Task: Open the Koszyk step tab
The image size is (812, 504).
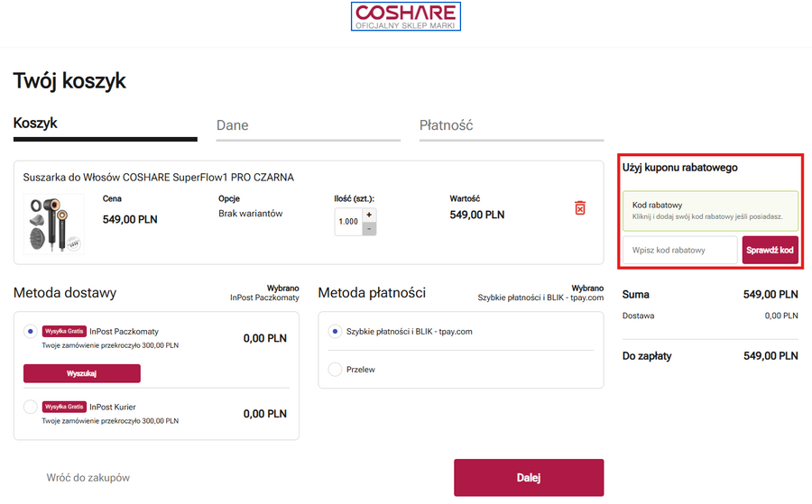Action: pos(35,123)
